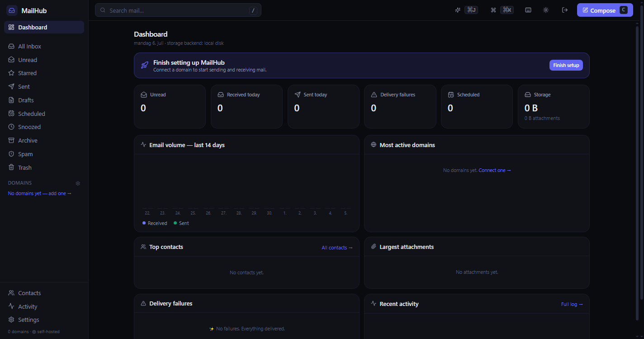Click the Activity pulse icon in sidebar
The height and width of the screenshot is (339, 644).
click(x=11, y=306)
